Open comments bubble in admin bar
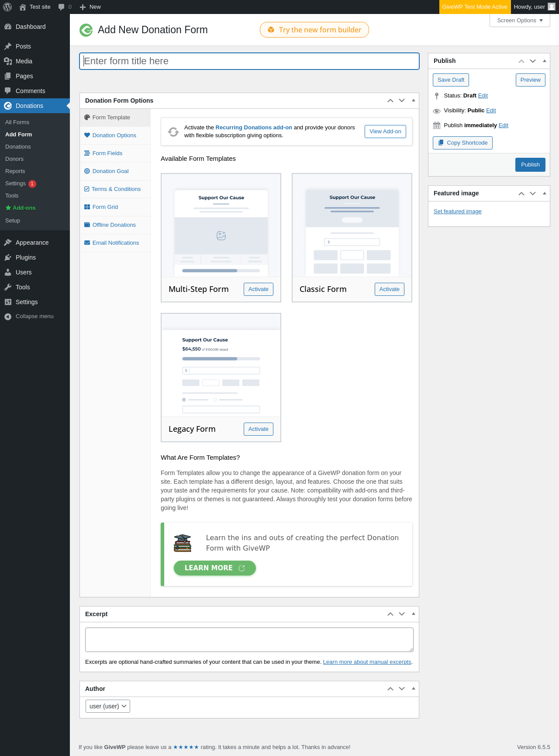 tap(62, 7)
